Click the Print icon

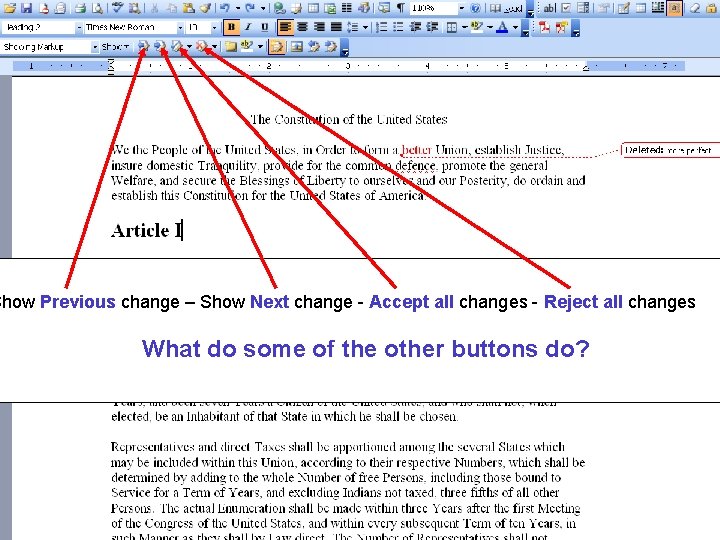pyautogui.click(x=81, y=8)
